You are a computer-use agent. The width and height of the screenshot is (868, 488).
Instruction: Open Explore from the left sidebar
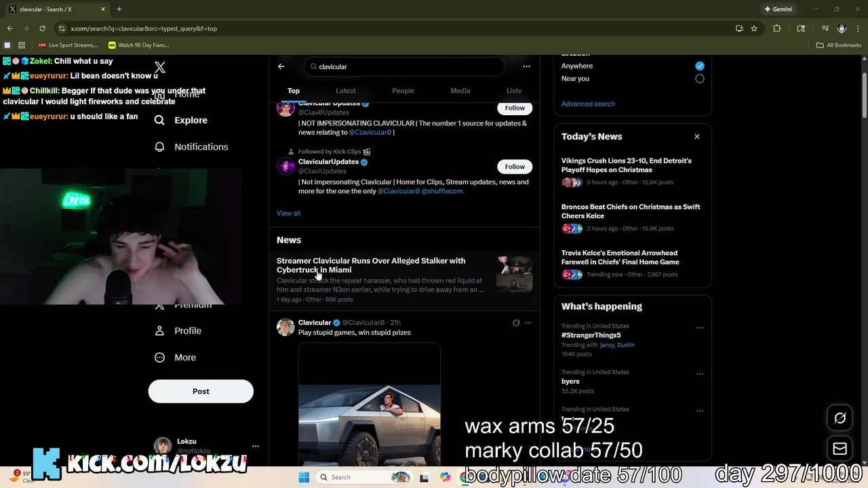click(x=180, y=120)
